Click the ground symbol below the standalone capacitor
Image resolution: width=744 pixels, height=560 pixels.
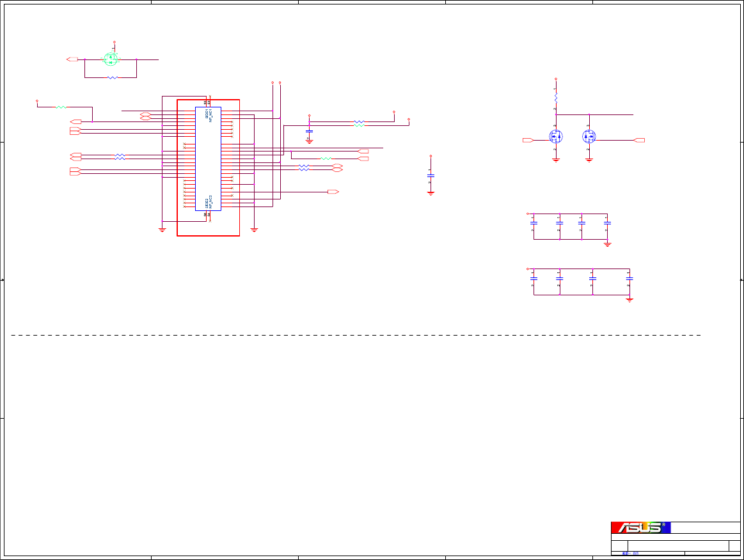(431, 194)
